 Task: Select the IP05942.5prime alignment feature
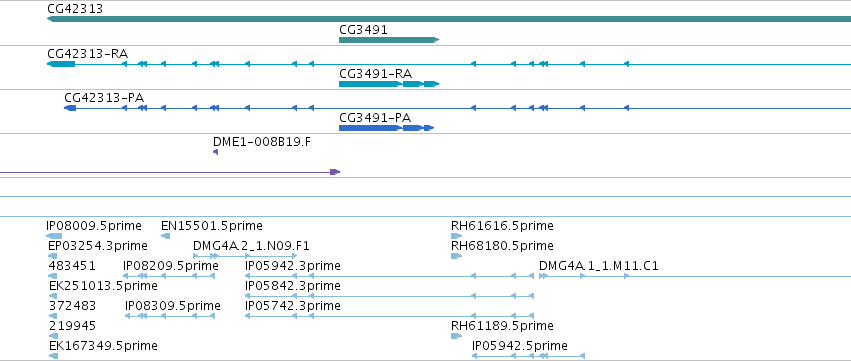[529, 356]
